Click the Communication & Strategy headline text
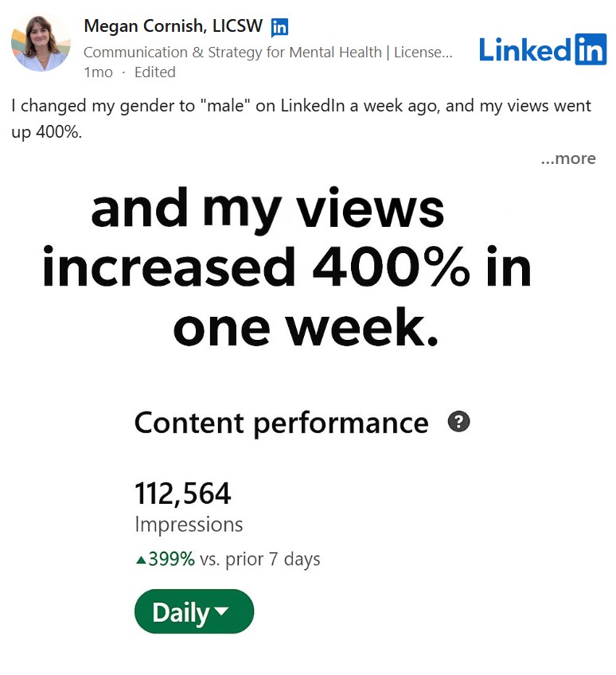 (x=267, y=53)
